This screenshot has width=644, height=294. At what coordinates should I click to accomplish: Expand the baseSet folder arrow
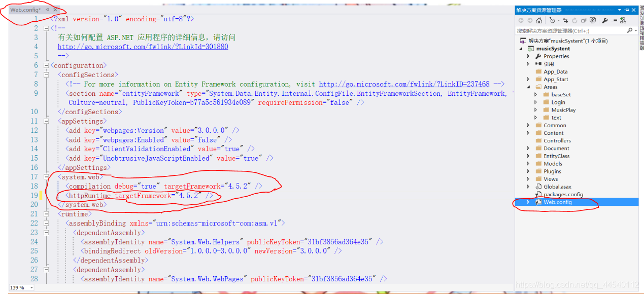point(536,95)
